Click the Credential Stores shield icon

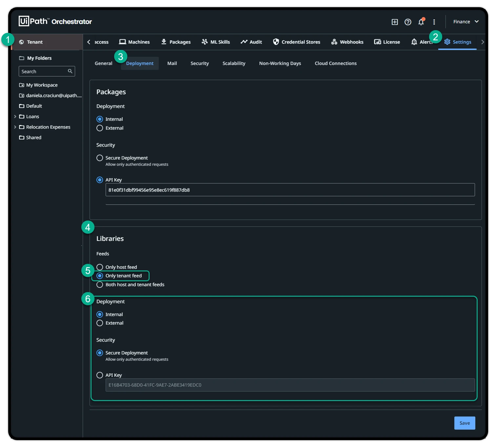click(x=276, y=42)
